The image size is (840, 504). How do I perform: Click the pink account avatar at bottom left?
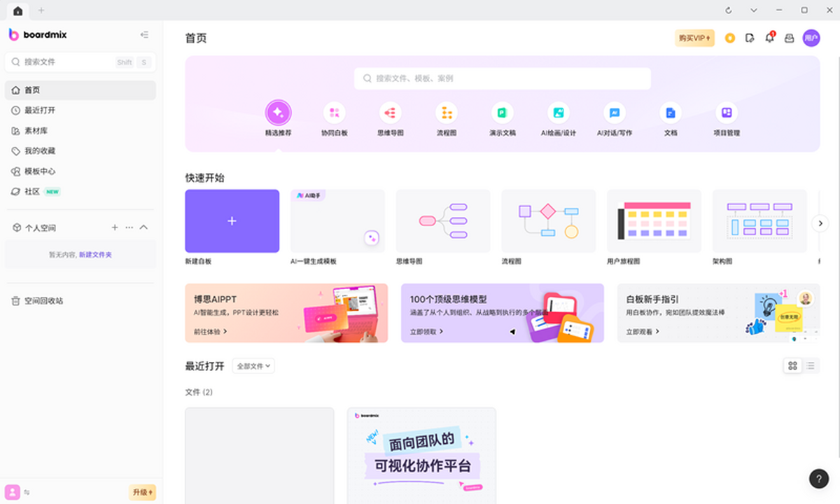click(x=12, y=492)
